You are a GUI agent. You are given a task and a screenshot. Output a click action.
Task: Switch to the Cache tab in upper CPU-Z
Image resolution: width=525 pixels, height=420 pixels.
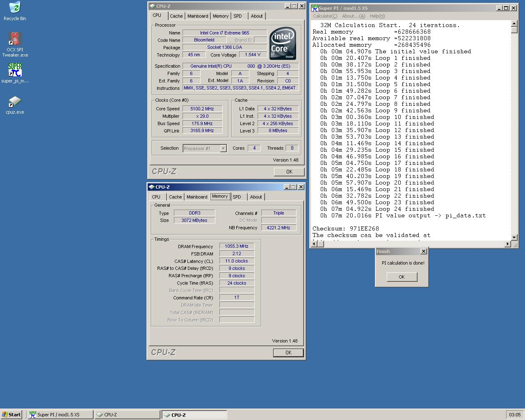coord(176,16)
